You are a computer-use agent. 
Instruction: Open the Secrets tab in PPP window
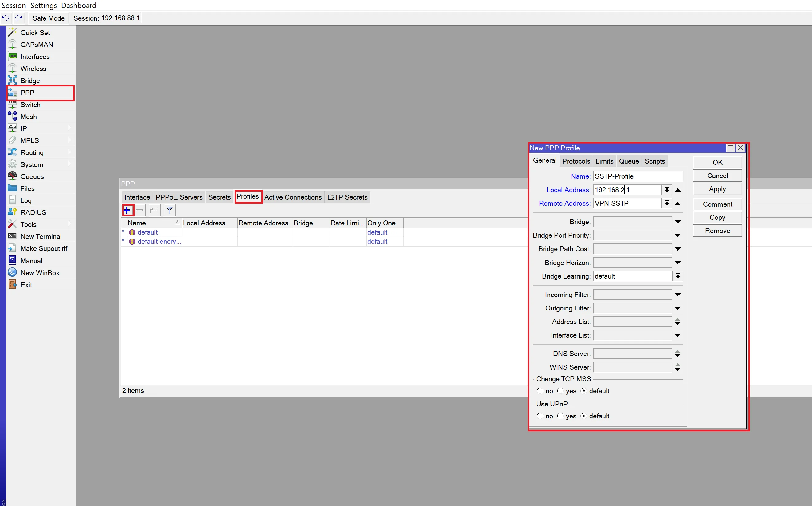tap(219, 197)
